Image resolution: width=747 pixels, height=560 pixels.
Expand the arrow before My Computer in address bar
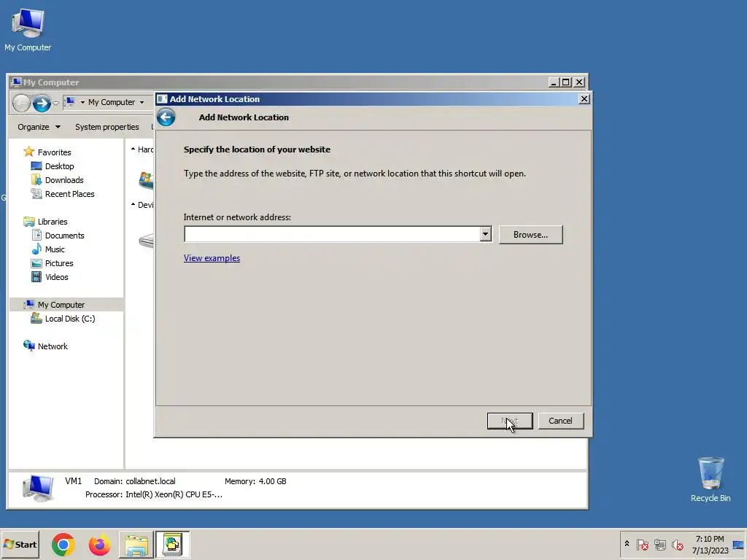coord(82,102)
